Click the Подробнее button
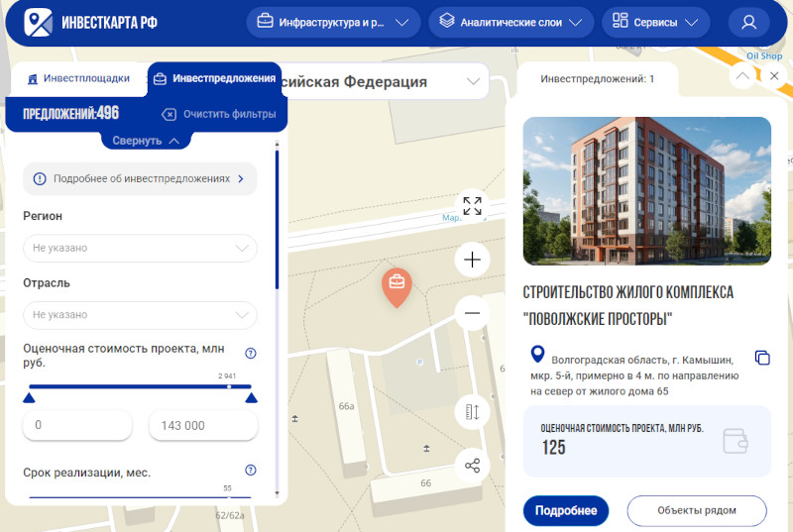793x532 pixels. pyautogui.click(x=565, y=510)
